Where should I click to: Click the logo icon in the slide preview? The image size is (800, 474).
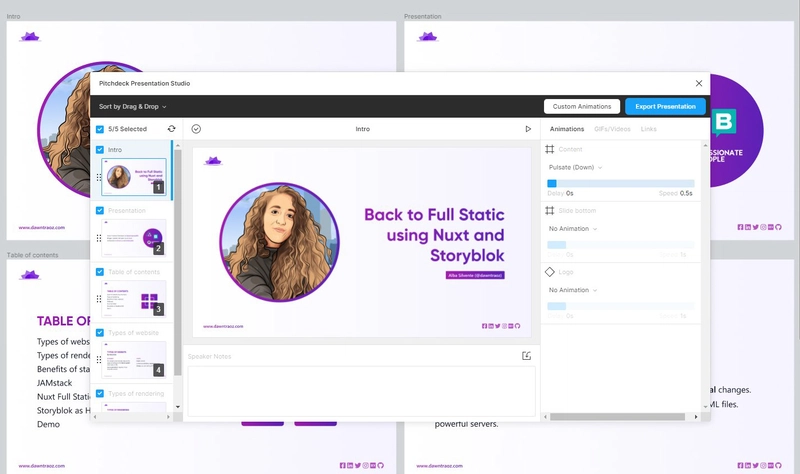[213, 161]
